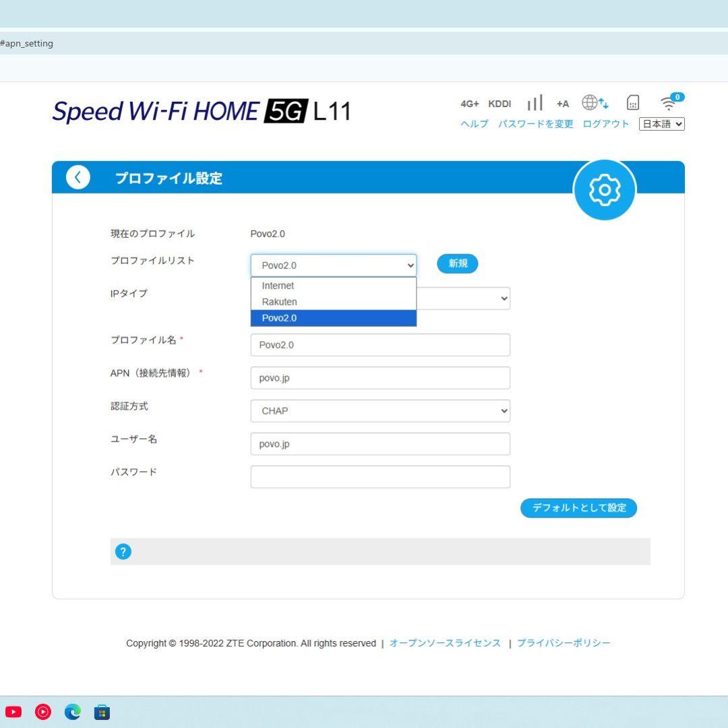Select Internet in the profile list

334,286
